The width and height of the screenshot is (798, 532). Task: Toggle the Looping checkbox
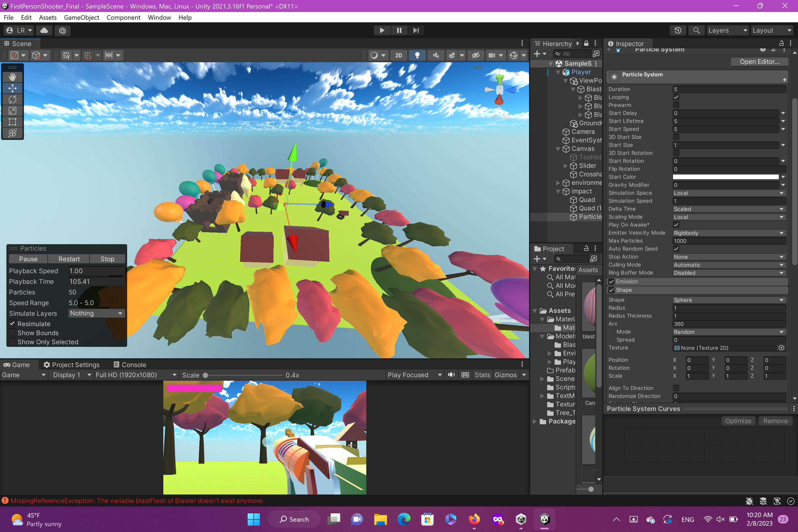click(x=676, y=97)
